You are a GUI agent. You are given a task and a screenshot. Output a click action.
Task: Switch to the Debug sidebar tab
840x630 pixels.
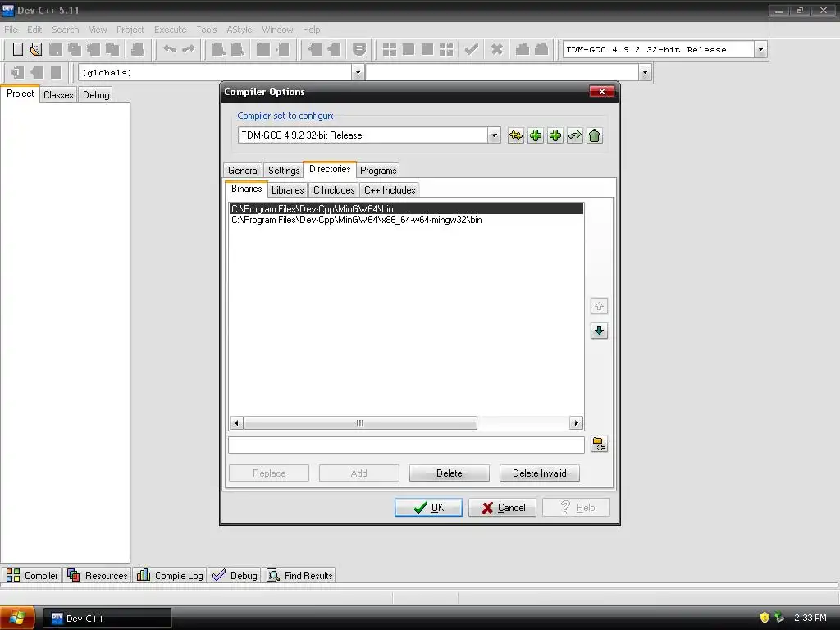tap(96, 95)
